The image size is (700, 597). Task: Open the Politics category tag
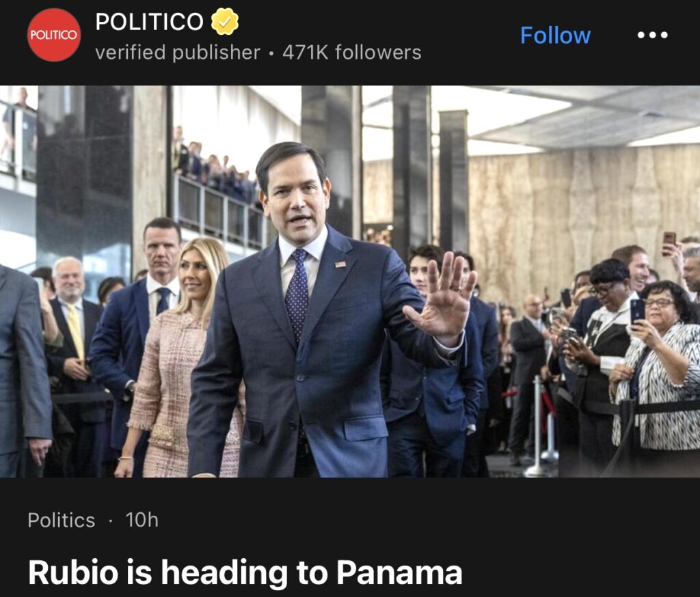tap(62, 520)
